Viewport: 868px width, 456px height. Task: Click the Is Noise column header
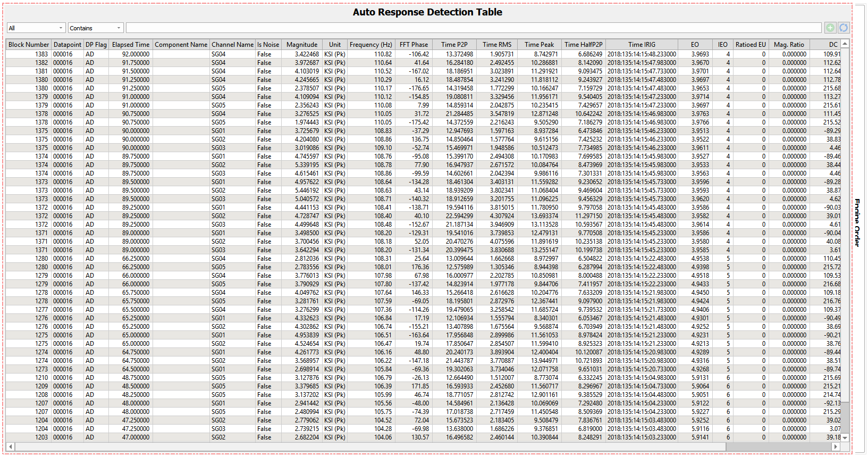point(268,45)
